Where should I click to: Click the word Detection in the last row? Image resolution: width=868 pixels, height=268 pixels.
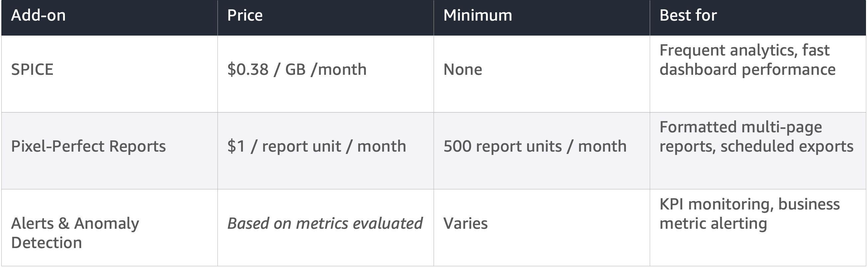(47, 243)
